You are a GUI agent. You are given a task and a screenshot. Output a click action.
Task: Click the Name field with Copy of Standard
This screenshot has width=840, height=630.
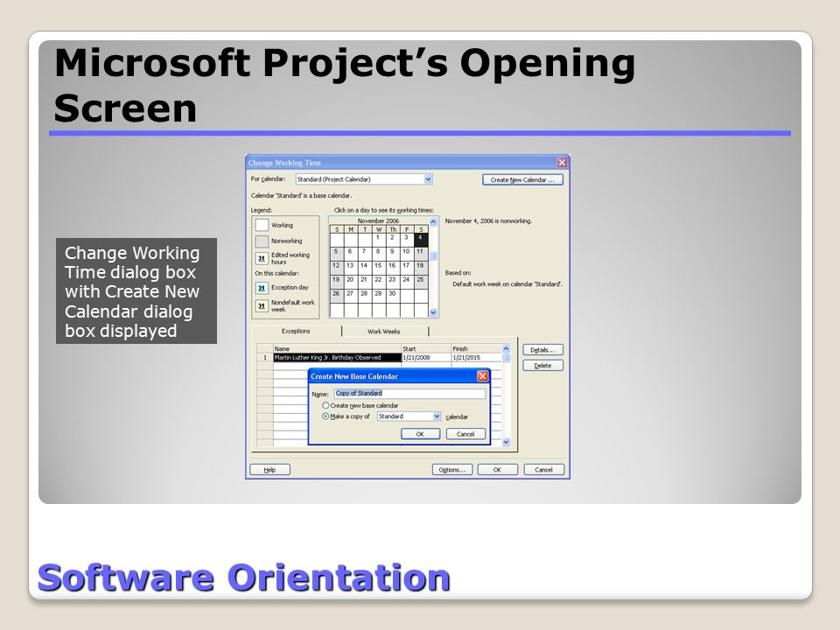[409, 393]
